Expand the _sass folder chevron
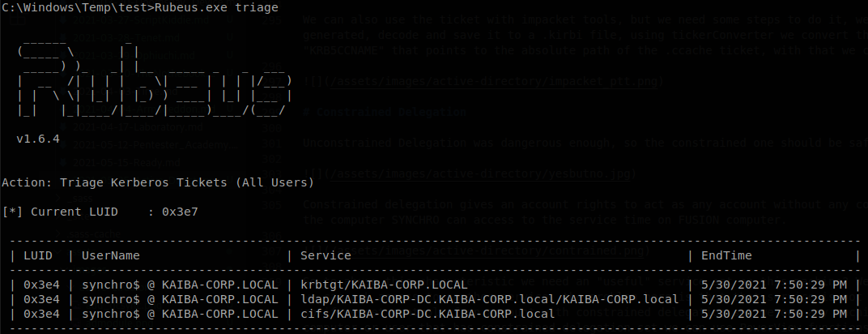868x334 pixels. point(58,198)
